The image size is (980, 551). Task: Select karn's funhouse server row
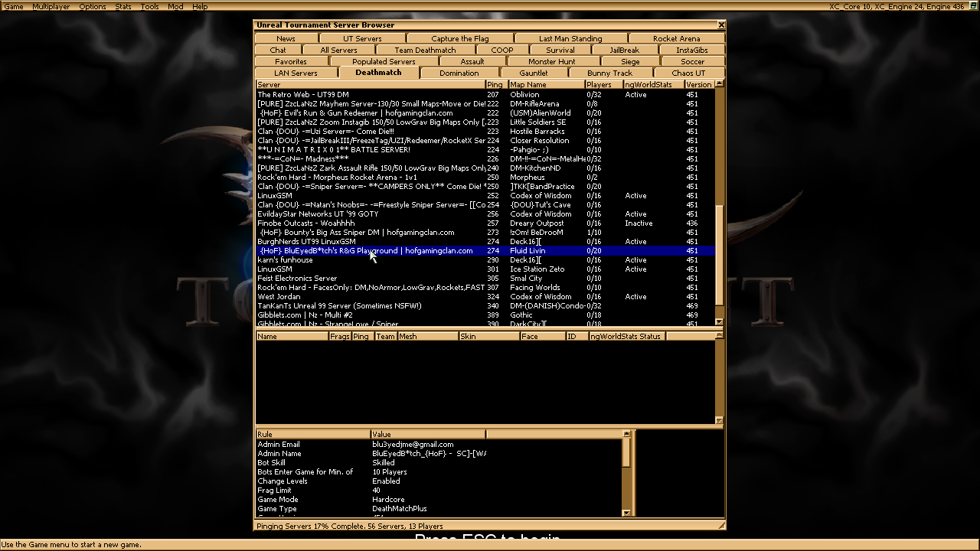pyautogui.click(x=485, y=260)
